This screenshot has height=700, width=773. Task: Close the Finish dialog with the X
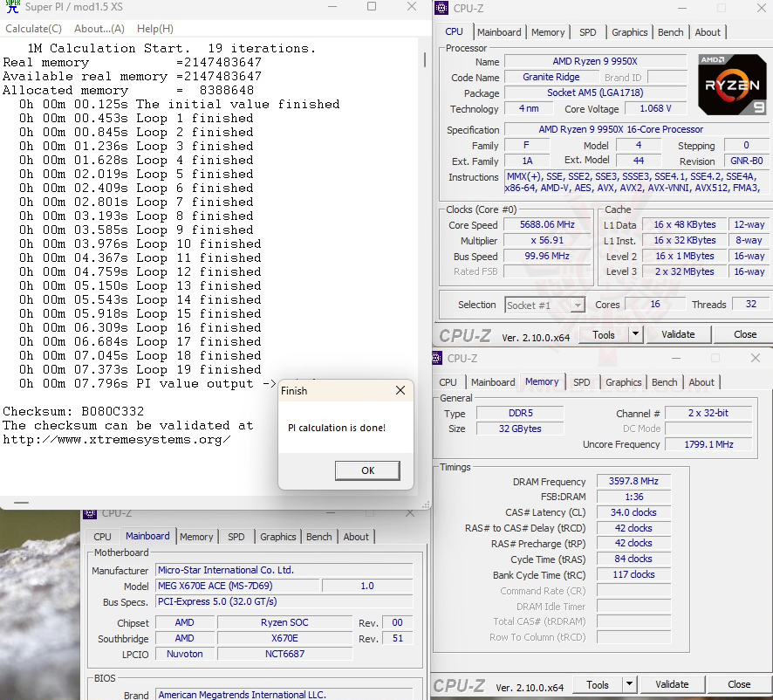click(x=400, y=390)
